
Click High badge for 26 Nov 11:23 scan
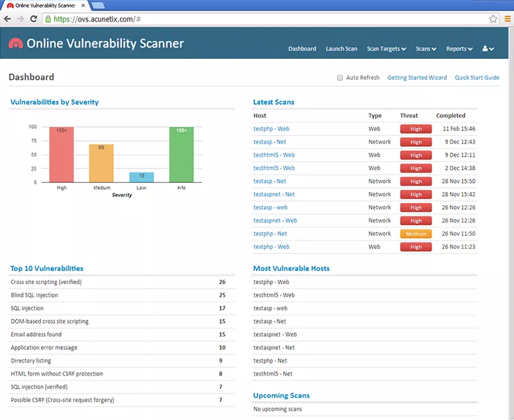pyautogui.click(x=416, y=247)
